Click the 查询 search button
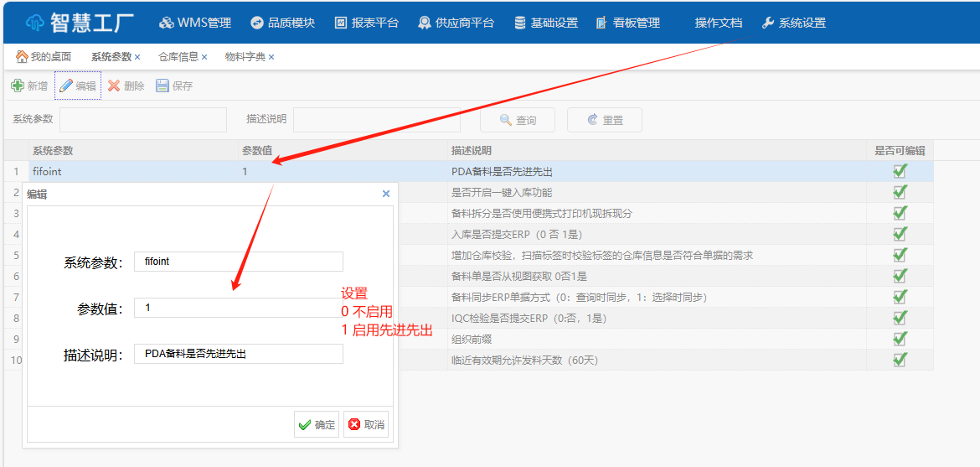 (x=518, y=120)
